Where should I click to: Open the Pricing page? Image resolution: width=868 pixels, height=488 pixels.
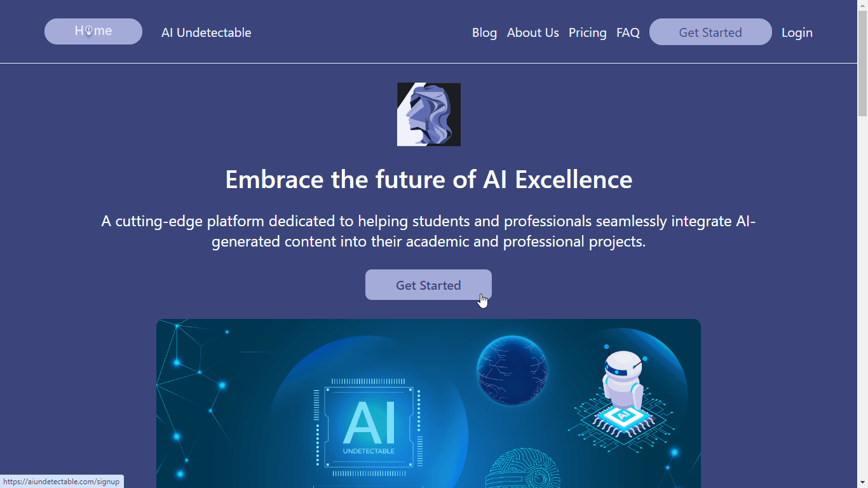588,32
